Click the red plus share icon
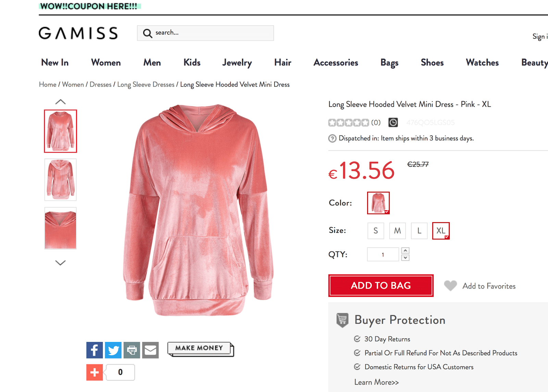This screenshot has width=548, height=392. (95, 372)
